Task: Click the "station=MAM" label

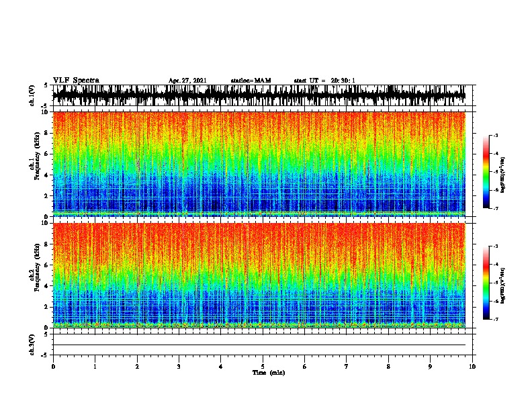Action: click(x=251, y=81)
